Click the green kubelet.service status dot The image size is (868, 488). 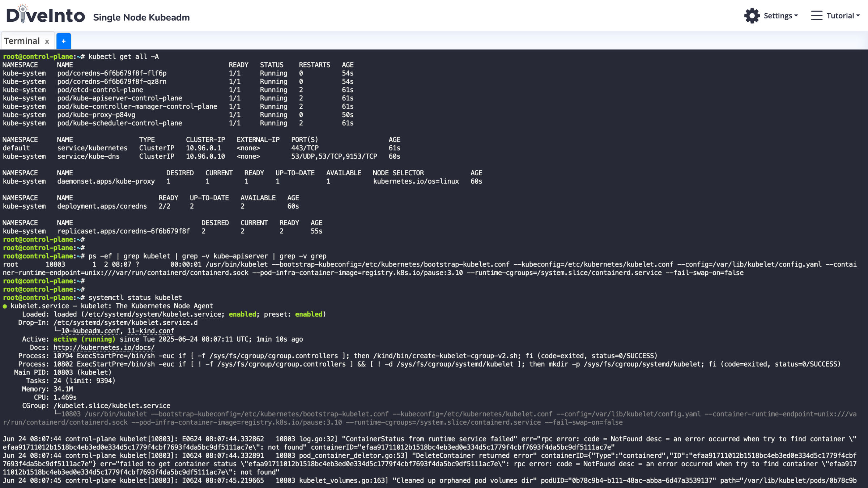5,306
